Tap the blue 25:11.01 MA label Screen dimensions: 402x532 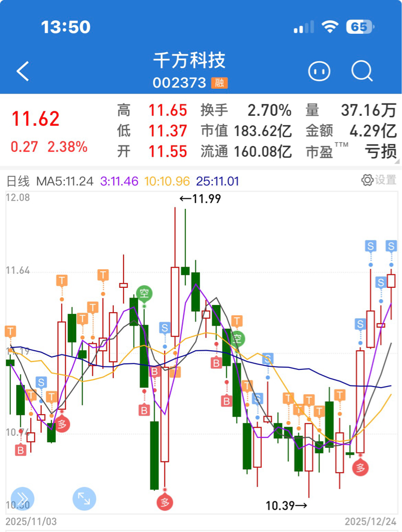click(x=218, y=181)
